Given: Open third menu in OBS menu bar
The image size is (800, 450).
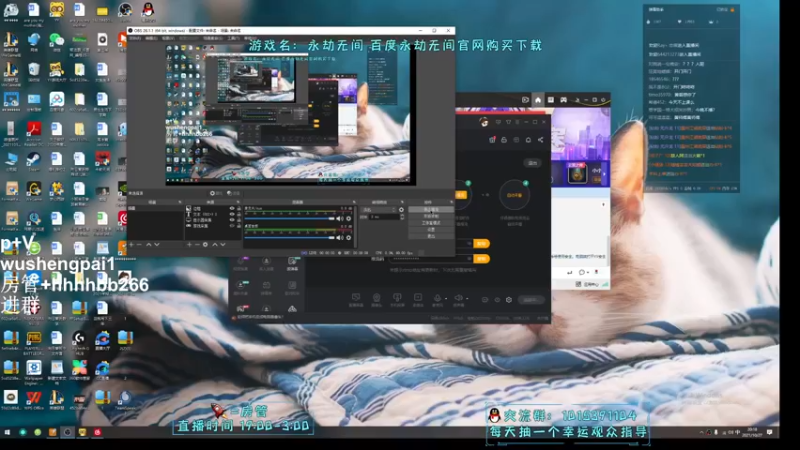Looking at the screenshot, I should point(168,38).
